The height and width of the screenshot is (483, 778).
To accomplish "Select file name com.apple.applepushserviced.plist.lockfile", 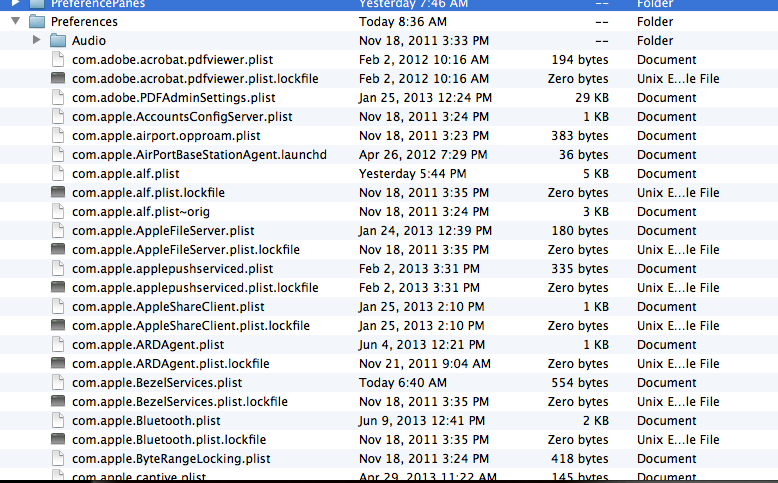I will (x=195, y=288).
